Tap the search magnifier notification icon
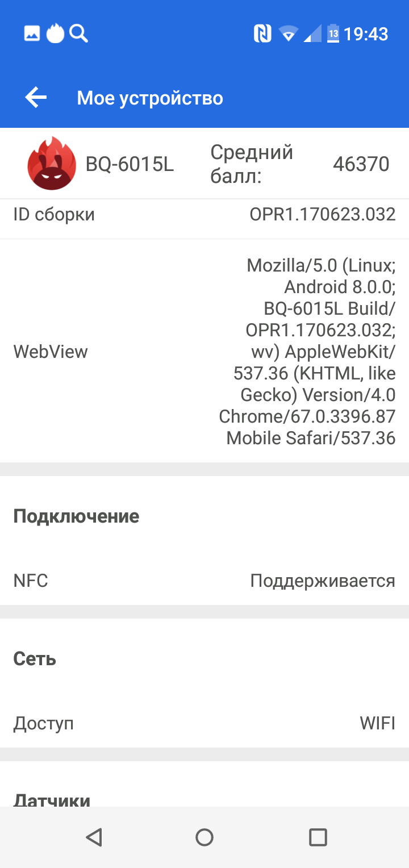409x868 pixels. (x=79, y=34)
